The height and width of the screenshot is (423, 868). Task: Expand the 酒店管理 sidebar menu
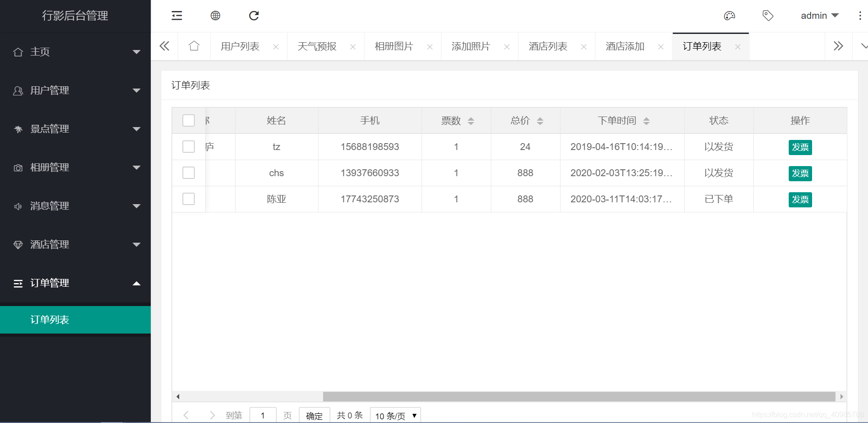point(75,245)
